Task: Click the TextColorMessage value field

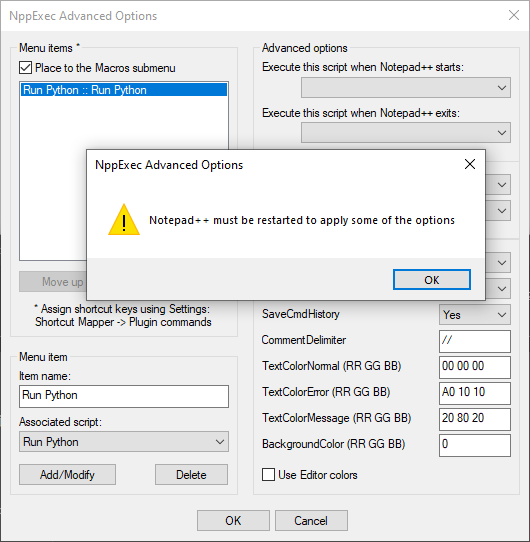Action: (475, 419)
